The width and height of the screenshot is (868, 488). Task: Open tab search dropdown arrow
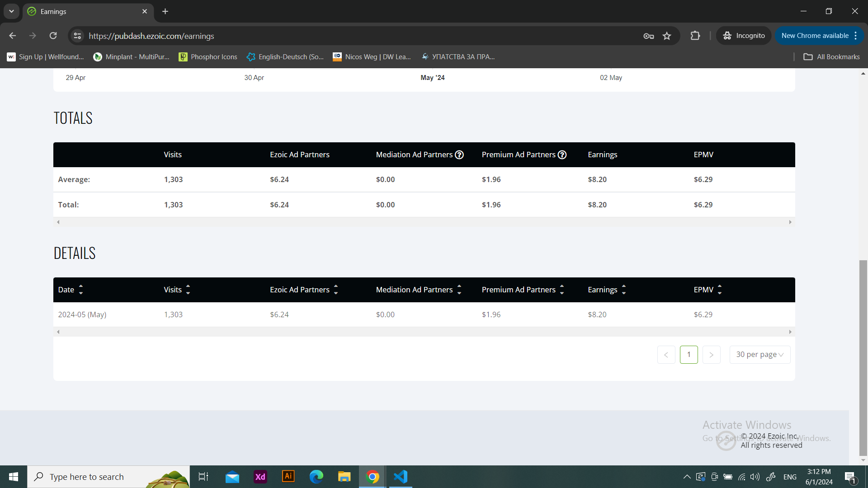11,11
